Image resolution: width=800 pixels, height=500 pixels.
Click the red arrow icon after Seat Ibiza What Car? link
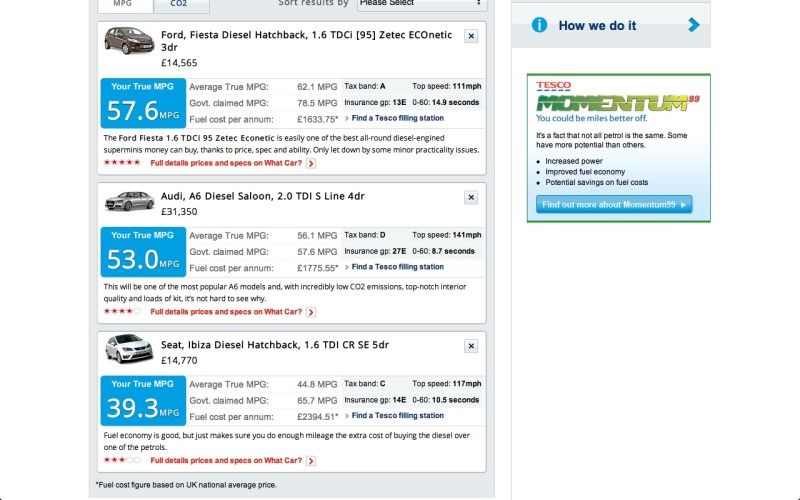(311, 461)
